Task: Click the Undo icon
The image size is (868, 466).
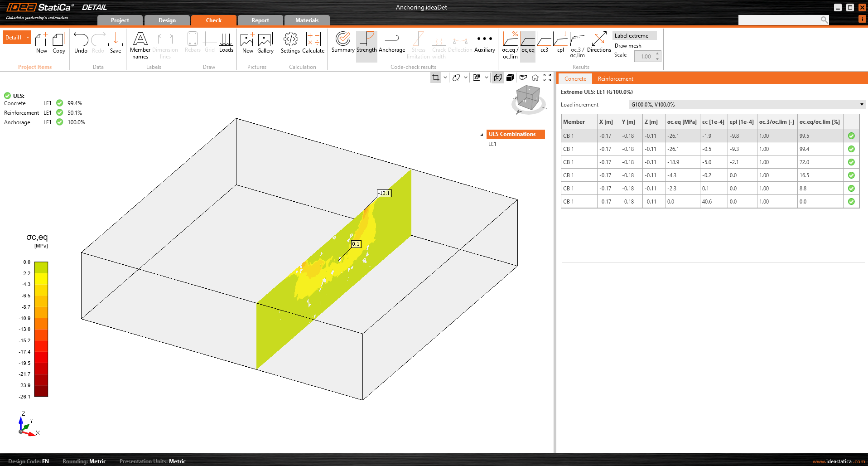Action: point(81,43)
